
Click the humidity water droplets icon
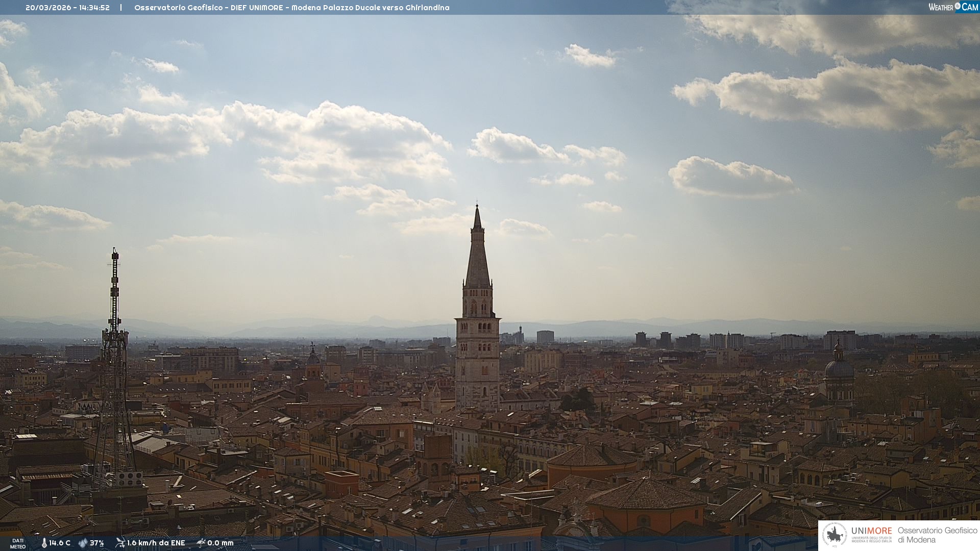(83, 543)
